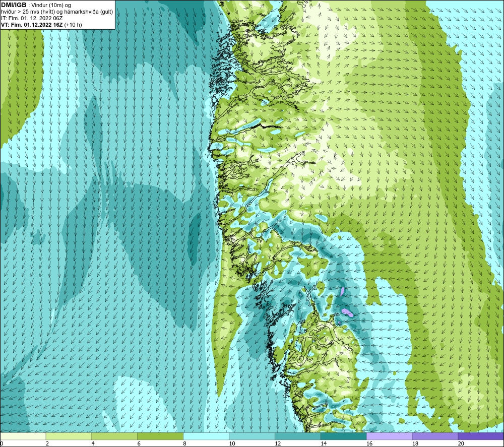Click the "IT: Fim. 01. 12. 2022 06Z" line

[32, 18]
